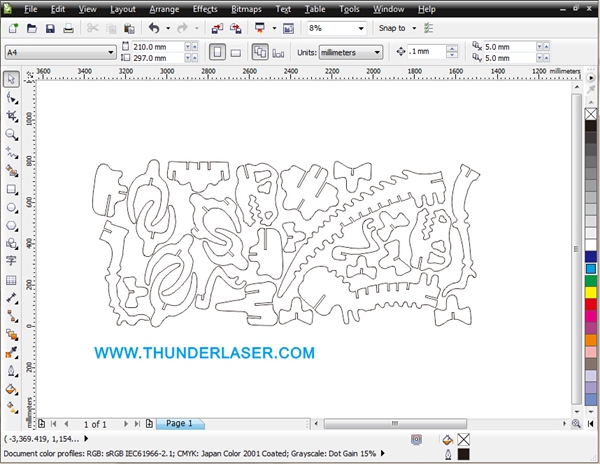
Task: Open the Effects menu
Action: (205, 9)
